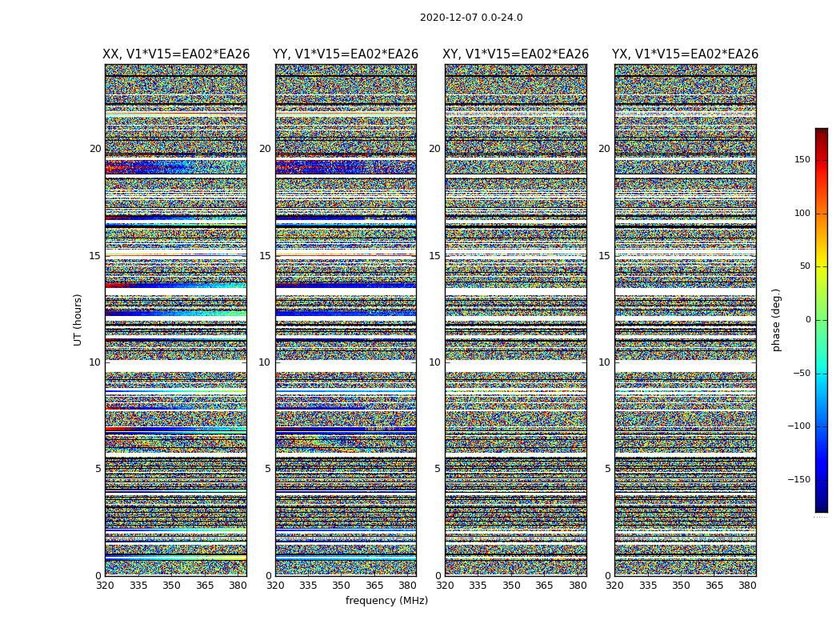The width and height of the screenshot is (840, 640).
Task: Select the XY, V1*V15=EA02*EA26 panel title
Action: (515, 54)
